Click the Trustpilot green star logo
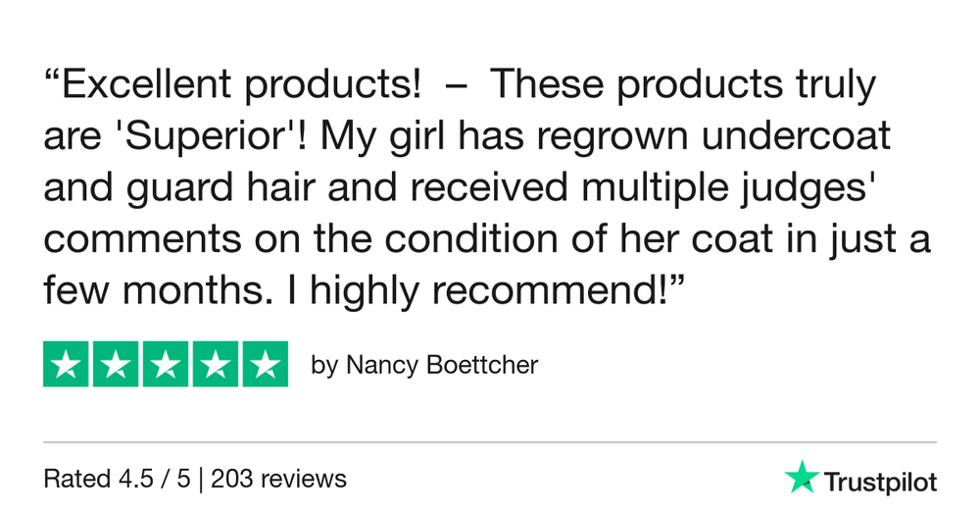The width and height of the screenshot is (980, 513). [x=800, y=479]
